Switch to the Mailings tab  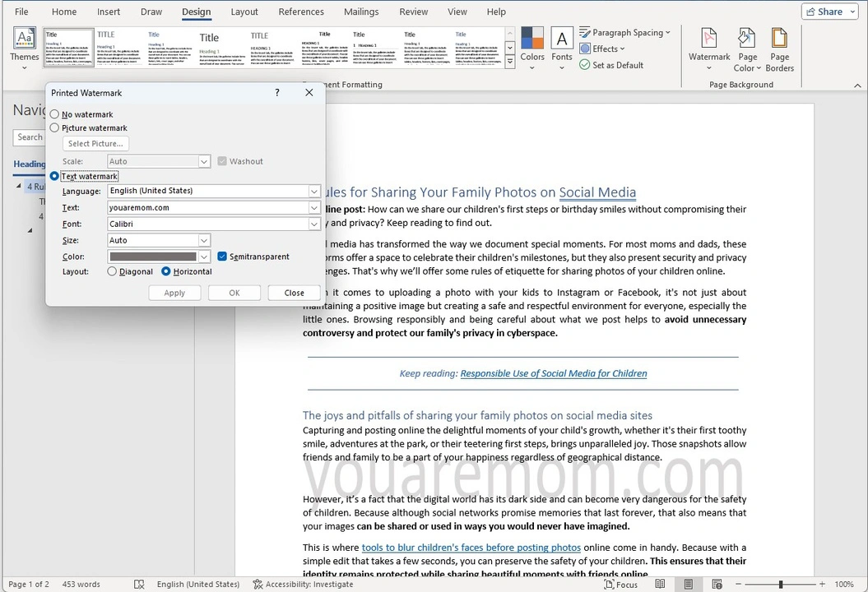point(361,12)
